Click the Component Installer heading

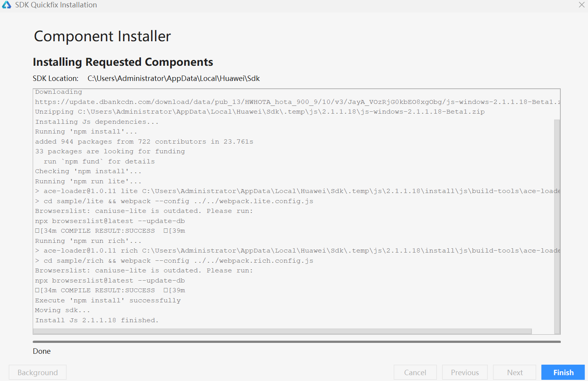click(102, 36)
